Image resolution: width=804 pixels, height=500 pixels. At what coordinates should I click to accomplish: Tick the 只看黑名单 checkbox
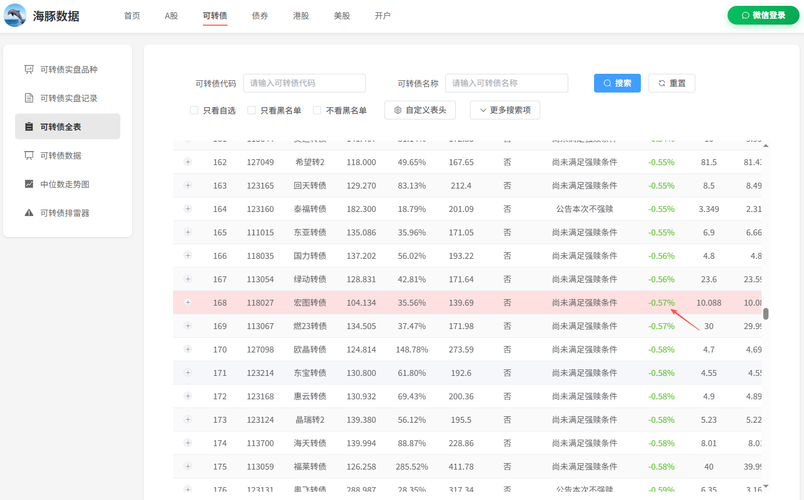pos(252,110)
